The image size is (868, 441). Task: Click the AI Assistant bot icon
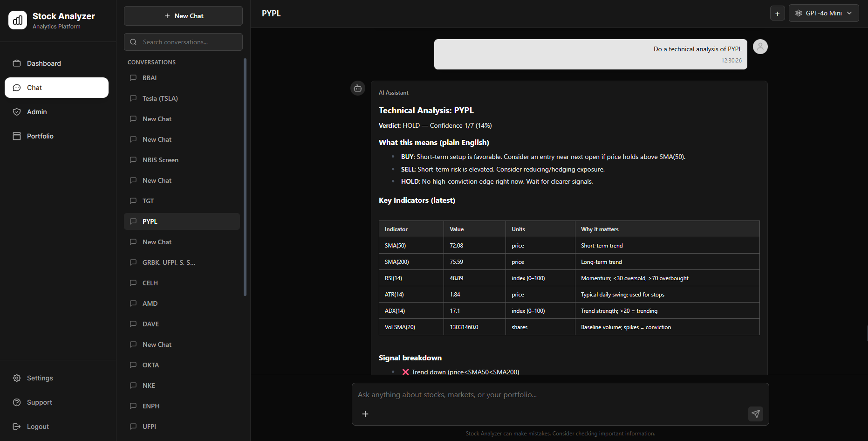[x=357, y=88]
